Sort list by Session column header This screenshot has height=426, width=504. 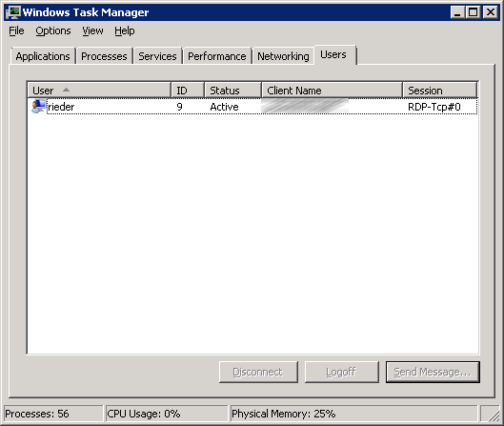[x=440, y=91]
